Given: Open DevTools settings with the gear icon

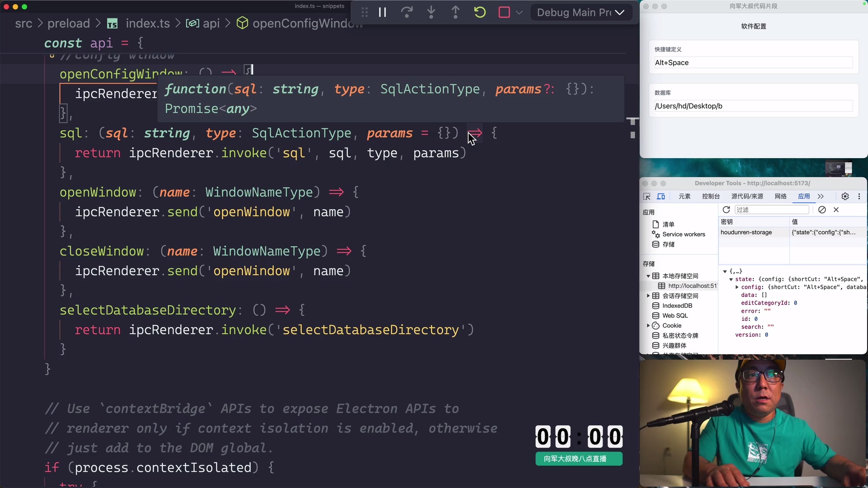Looking at the screenshot, I should point(845,197).
